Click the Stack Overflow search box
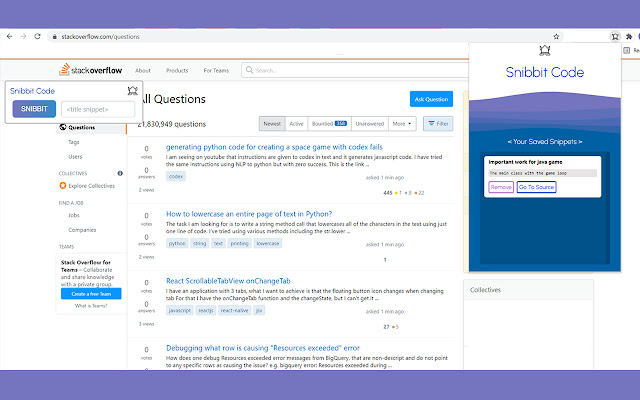 click(355, 70)
